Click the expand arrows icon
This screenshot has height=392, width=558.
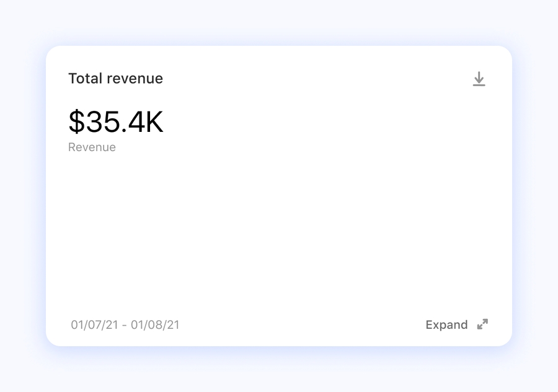[482, 324]
